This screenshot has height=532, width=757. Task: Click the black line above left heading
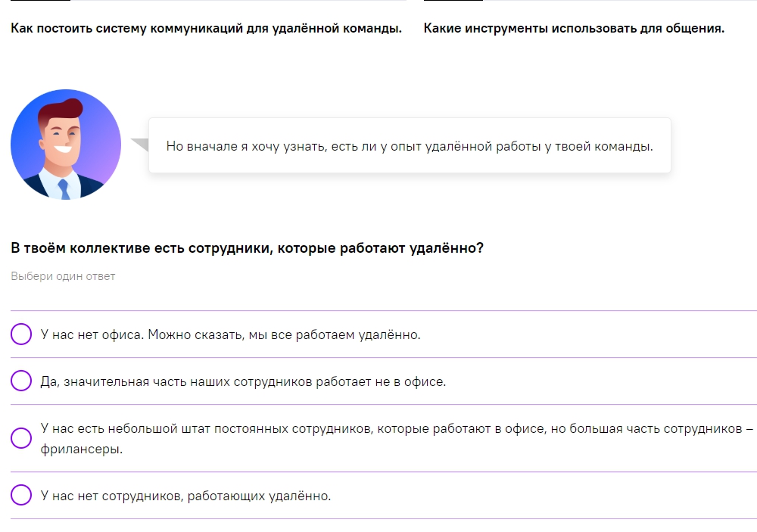click(x=40, y=1)
